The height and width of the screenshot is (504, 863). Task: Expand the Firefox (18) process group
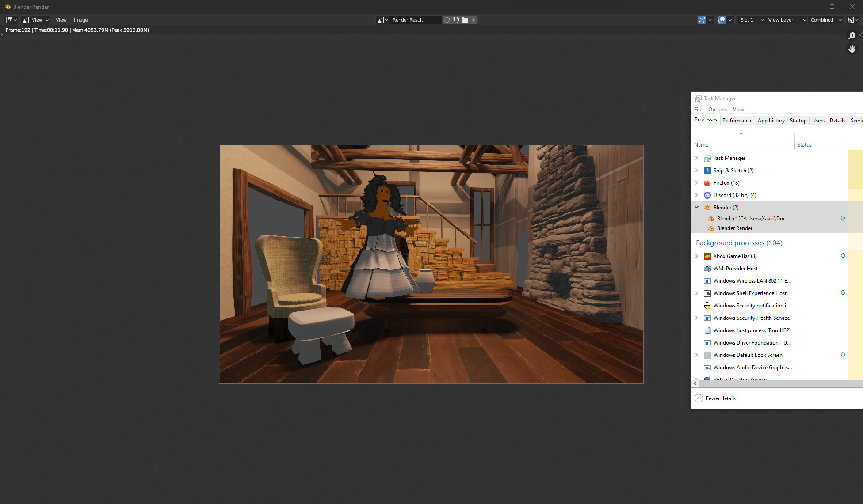pos(697,182)
